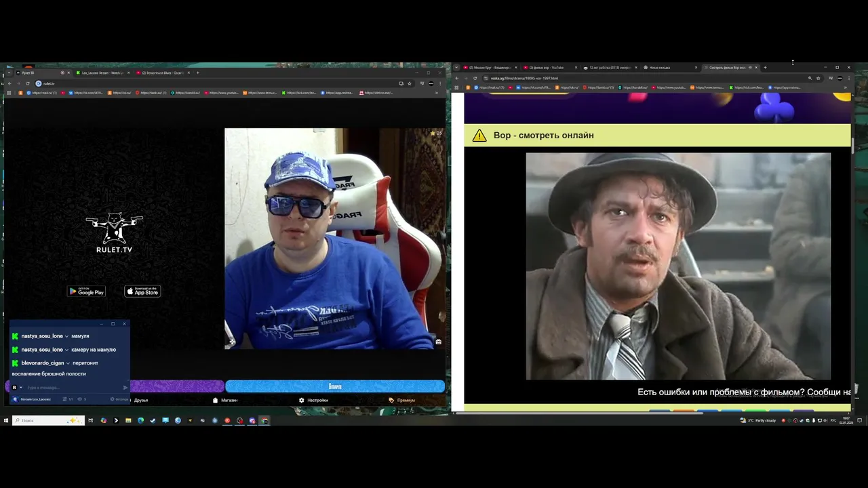Screen dimensions: 868x488
Task: Open temu.com bookmark in right browser
Action: [x=707, y=87]
